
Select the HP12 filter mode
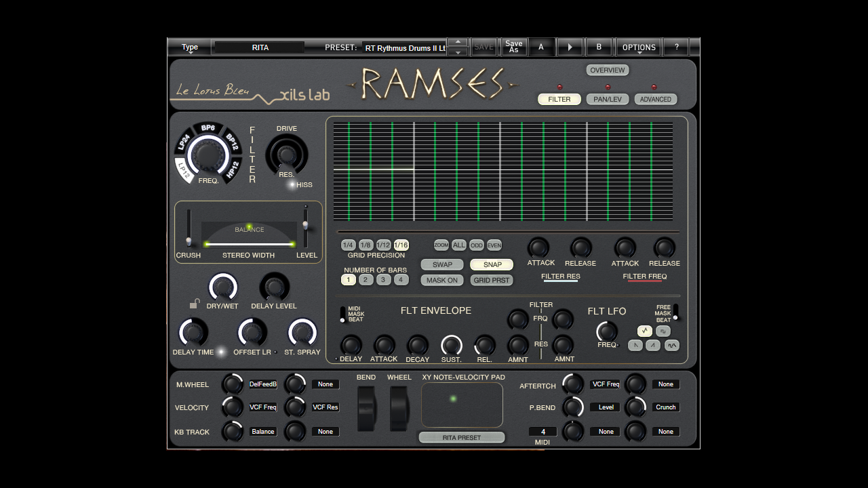coord(232,169)
